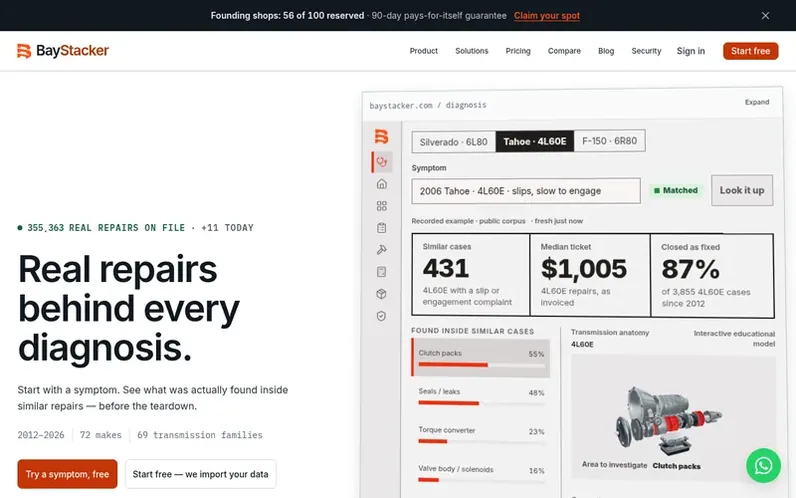This screenshot has height=498, width=796.
Task: Click the Median ticket $1,005 card
Action: [590, 275]
